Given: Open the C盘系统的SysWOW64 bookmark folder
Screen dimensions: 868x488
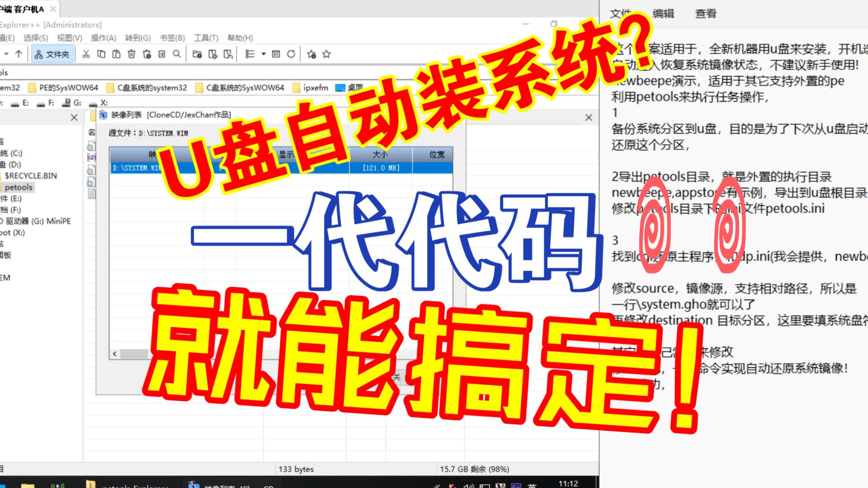Looking at the screenshot, I should click(x=240, y=88).
